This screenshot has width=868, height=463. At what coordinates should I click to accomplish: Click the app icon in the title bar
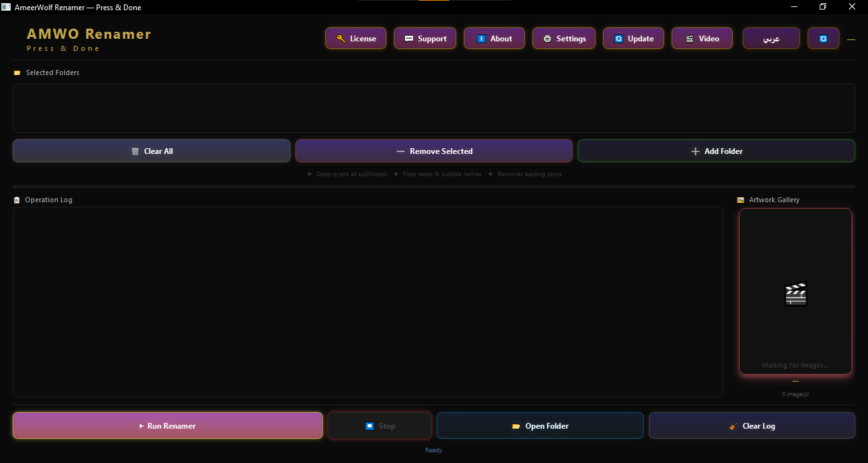click(x=6, y=7)
